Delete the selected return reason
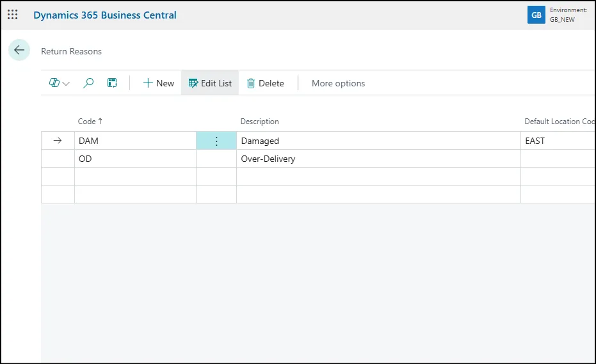Image resolution: width=596 pixels, height=364 pixels. (265, 83)
